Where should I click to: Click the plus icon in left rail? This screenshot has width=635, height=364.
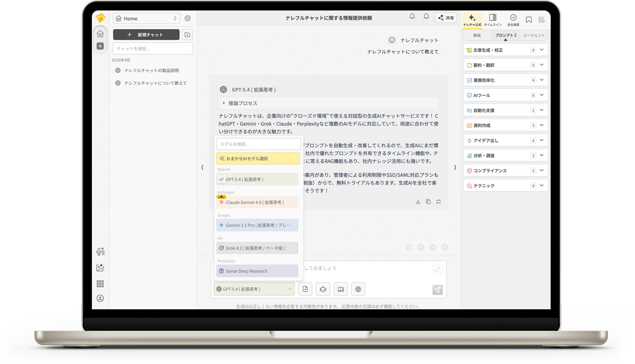pyautogui.click(x=100, y=46)
